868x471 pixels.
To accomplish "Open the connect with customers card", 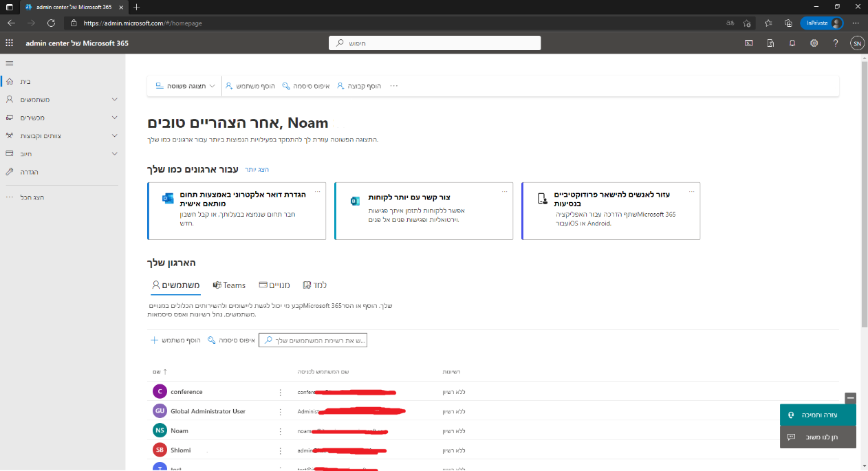I will point(424,211).
